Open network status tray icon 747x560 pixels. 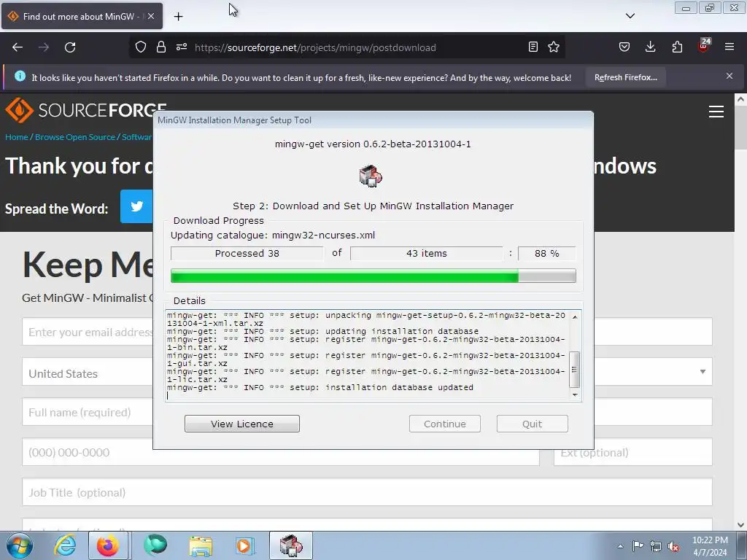656,546
